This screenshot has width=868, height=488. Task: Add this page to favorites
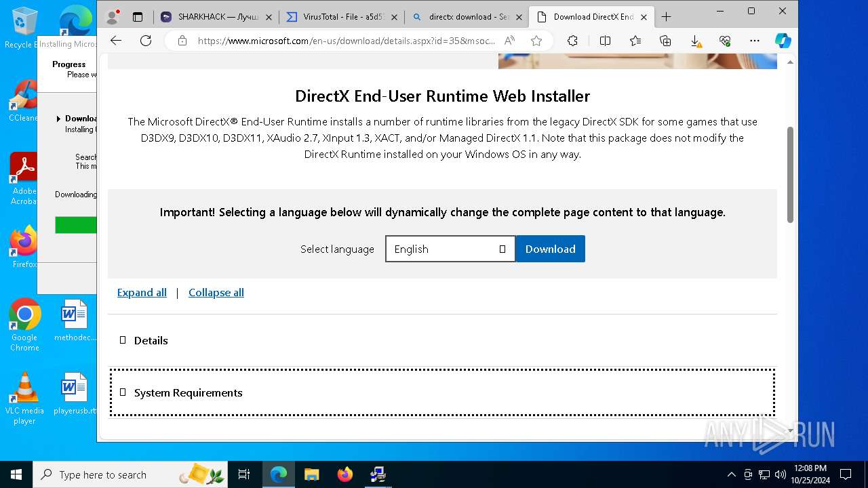click(x=536, y=41)
